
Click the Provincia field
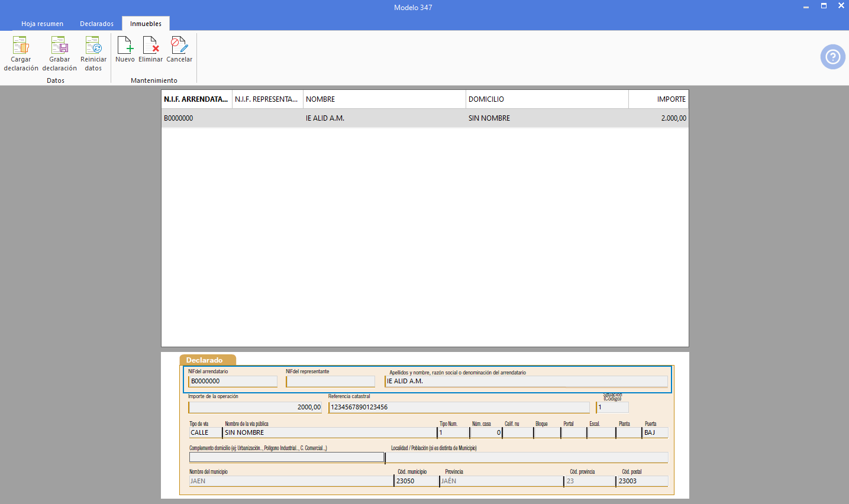tap(502, 482)
